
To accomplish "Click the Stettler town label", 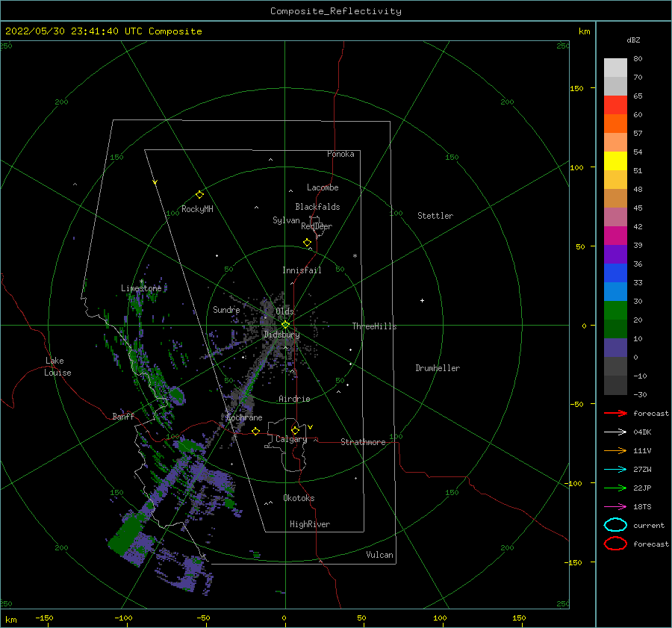I will (435, 216).
